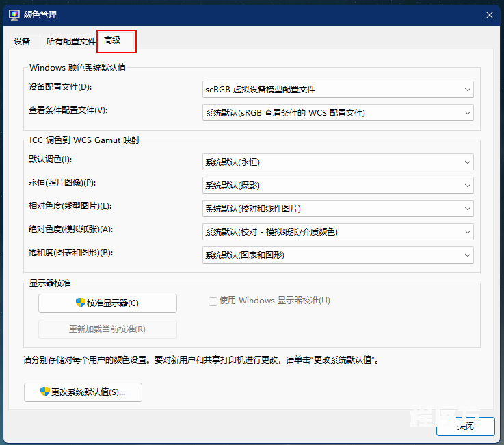504x445 pixels.
Task: Click the ICC 调色到 WCS Gamut 映射 group title
Action: (x=85, y=140)
